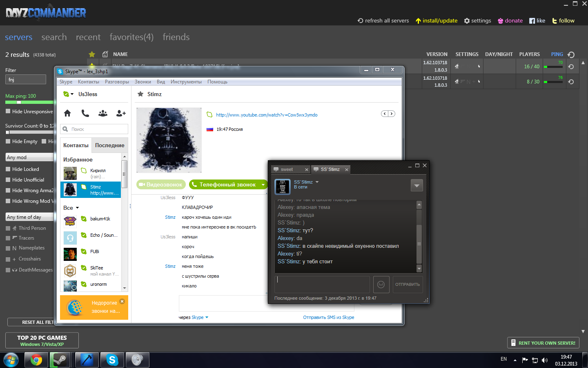
Task: Adjust the Max ping slider
Action: click(19, 102)
